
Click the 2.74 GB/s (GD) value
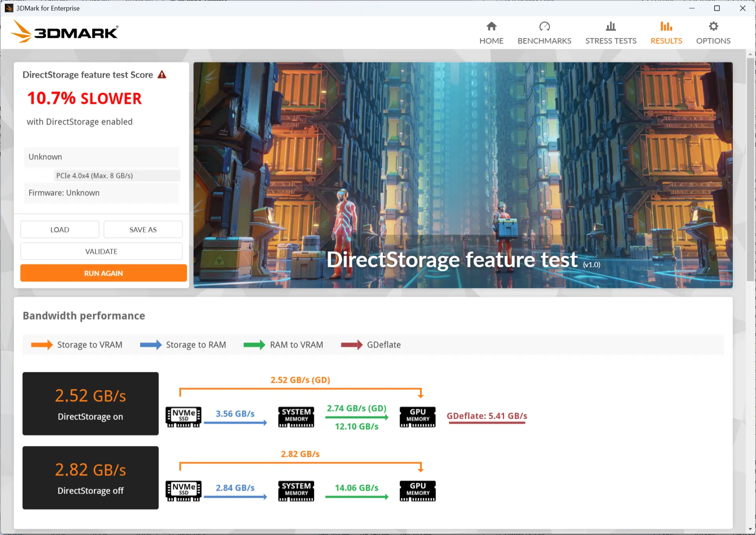coord(357,408)
